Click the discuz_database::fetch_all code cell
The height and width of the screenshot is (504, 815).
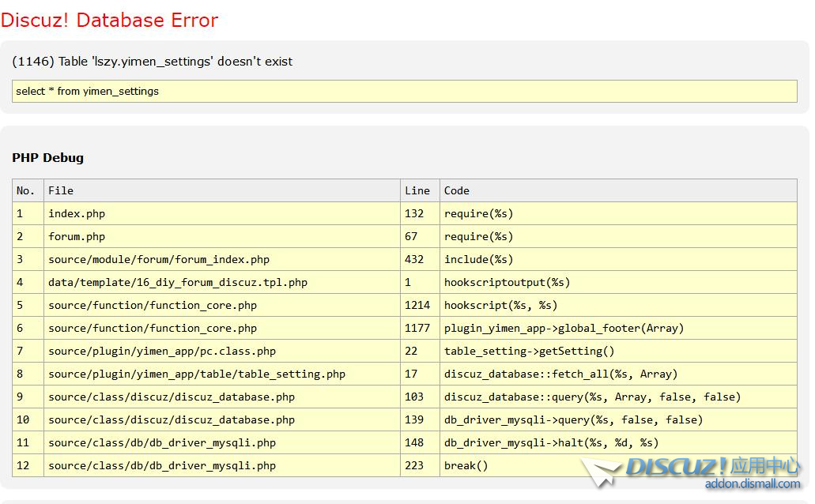point(560,374)
